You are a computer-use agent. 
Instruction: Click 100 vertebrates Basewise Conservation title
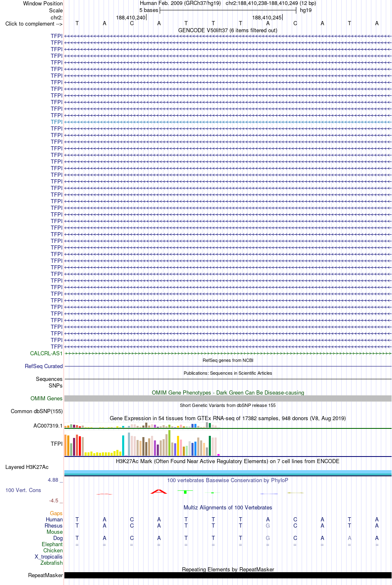coord(228,480)
